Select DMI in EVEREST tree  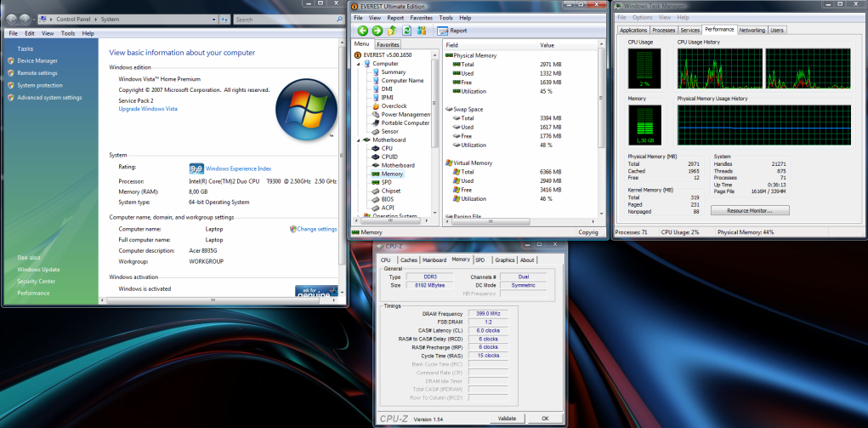pos(387,88)
